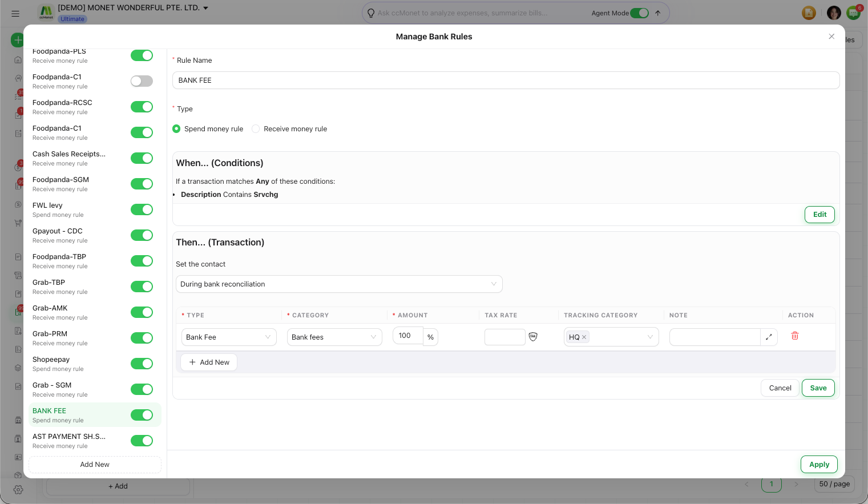Image resolution: width=868 pixels, height=504 pixels.
Task: Select the Gpayout - CDC rule
Action: pos(95,235)
